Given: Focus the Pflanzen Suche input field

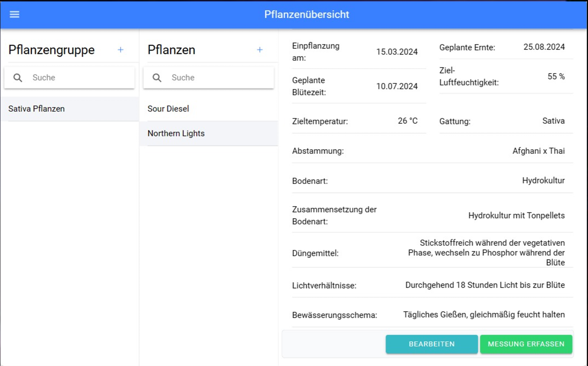Looking at the screenshot, I should pyautogui.click(x=219, y=78).
